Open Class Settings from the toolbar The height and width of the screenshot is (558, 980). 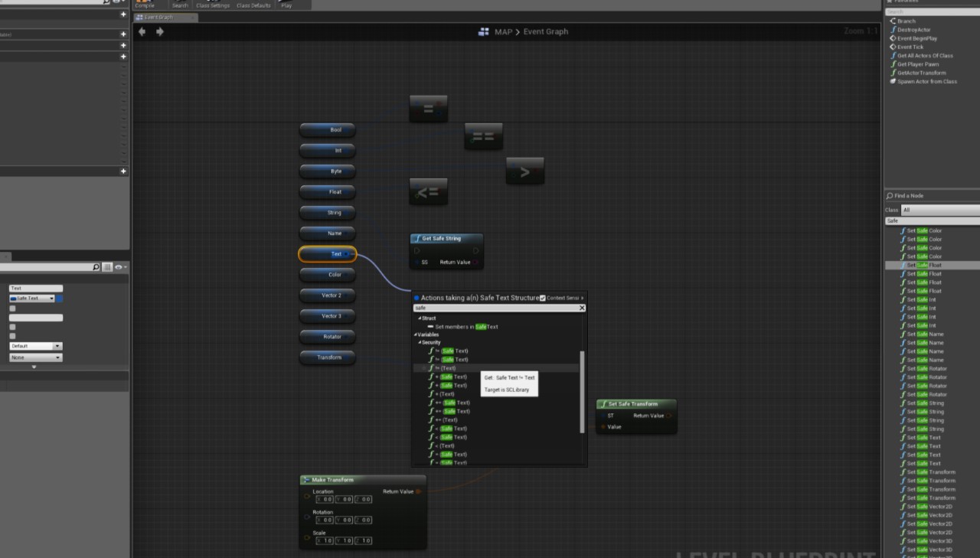(x=213, y=5)
